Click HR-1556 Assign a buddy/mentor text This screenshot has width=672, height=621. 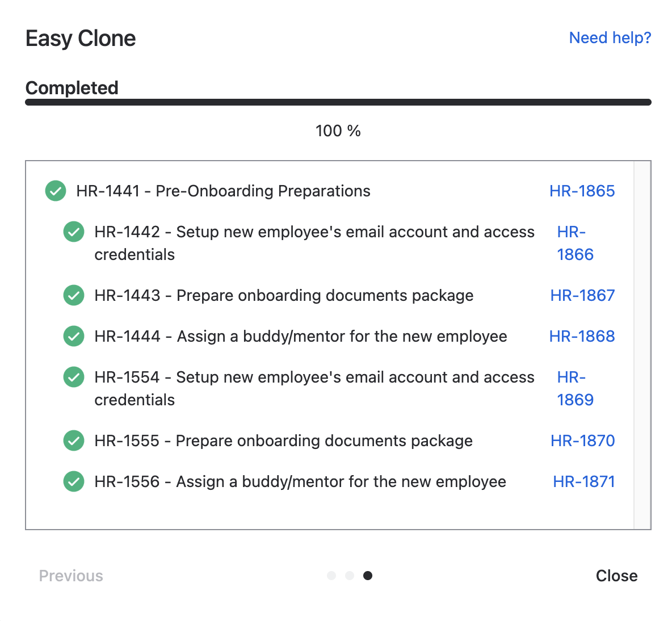click(300, 482)
